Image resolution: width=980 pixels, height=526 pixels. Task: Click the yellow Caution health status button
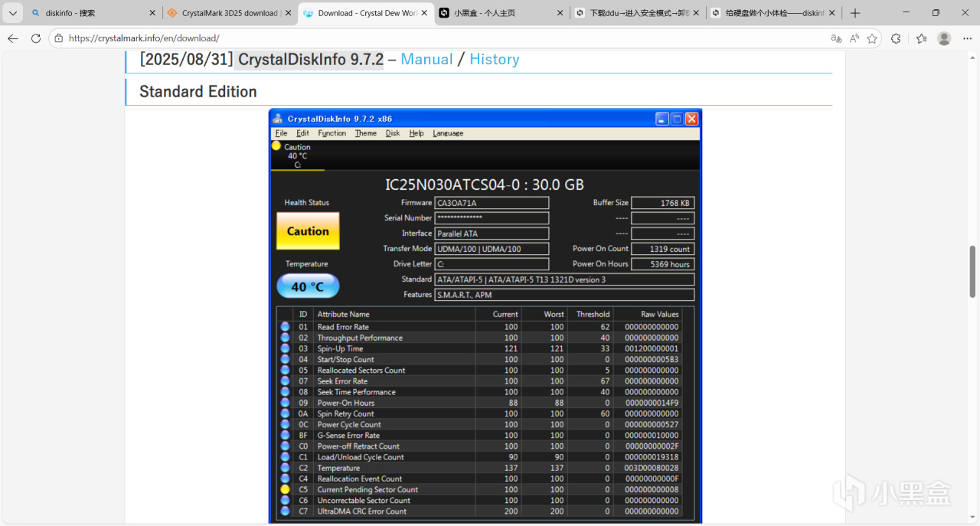coord(308,230)
